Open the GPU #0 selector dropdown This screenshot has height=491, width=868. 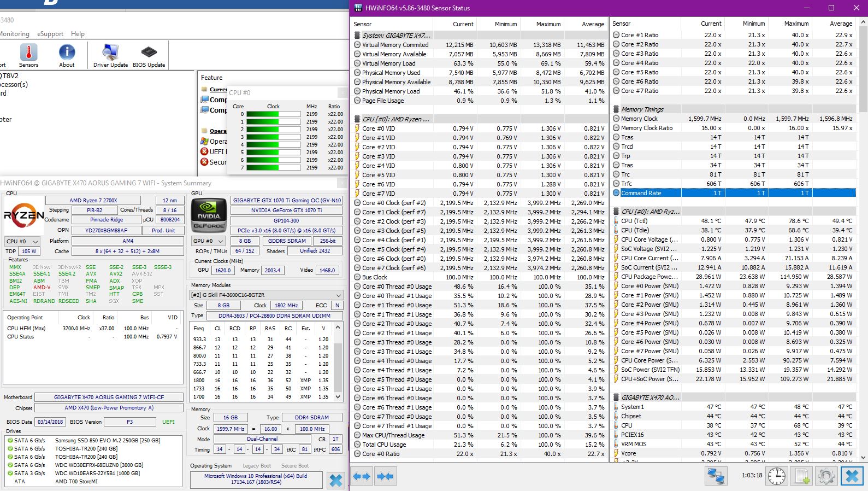tap(208, 241)
